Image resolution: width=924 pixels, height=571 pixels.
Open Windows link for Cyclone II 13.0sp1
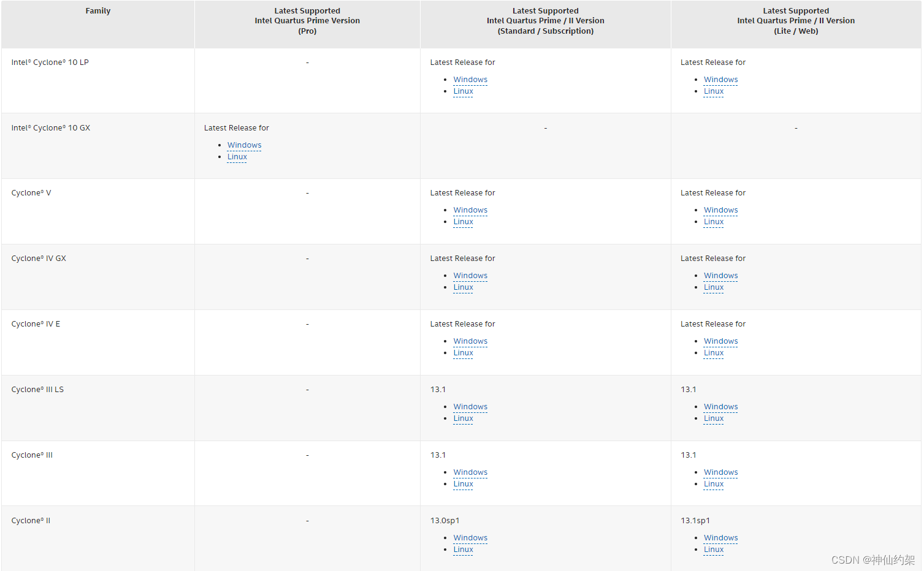pyautogui.click(x=470, y=538)
